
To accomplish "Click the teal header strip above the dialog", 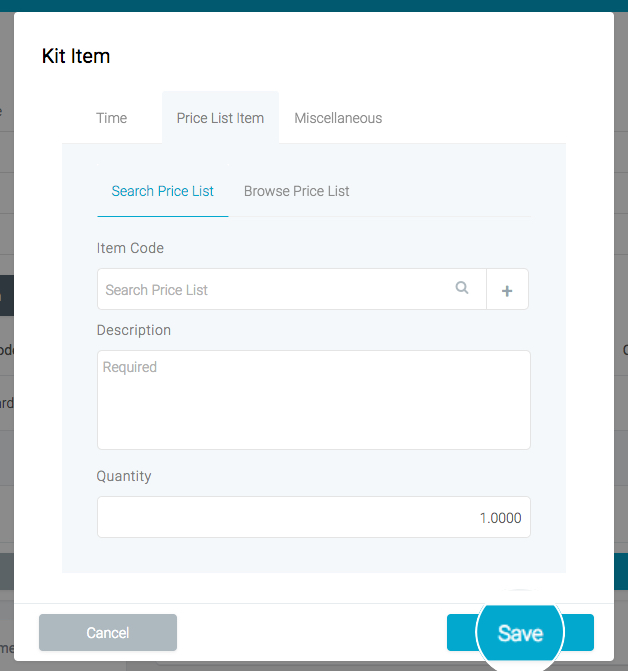I will tap(313, 5).
